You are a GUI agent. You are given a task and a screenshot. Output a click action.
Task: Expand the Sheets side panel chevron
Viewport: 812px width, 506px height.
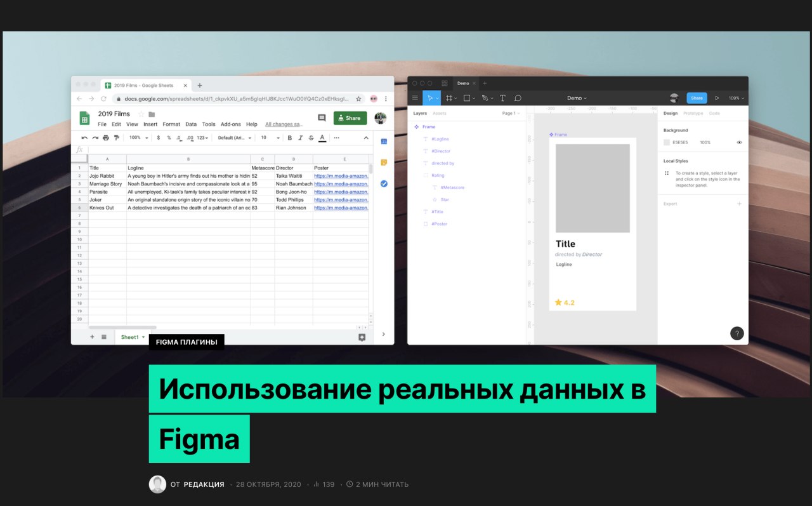click(x=384, y=334)
